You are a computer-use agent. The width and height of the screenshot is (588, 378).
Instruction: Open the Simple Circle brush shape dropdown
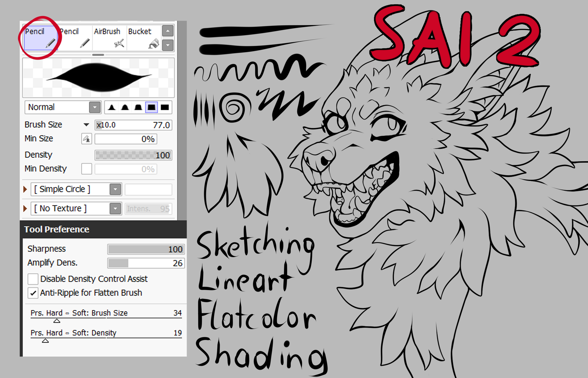115,189
